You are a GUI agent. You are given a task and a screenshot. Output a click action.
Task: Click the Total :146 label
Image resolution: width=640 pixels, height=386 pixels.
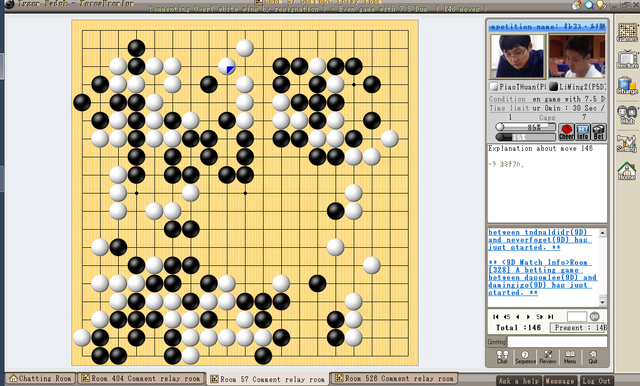coord(518,328)
